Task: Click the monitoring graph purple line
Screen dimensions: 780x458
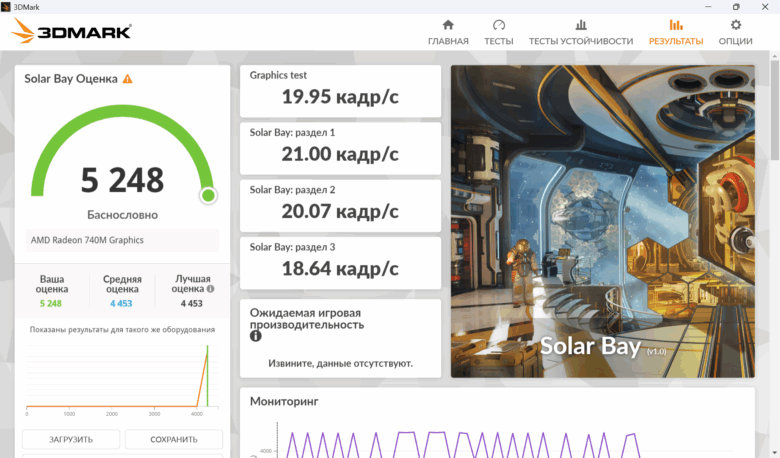Action: tap(463, 444)
